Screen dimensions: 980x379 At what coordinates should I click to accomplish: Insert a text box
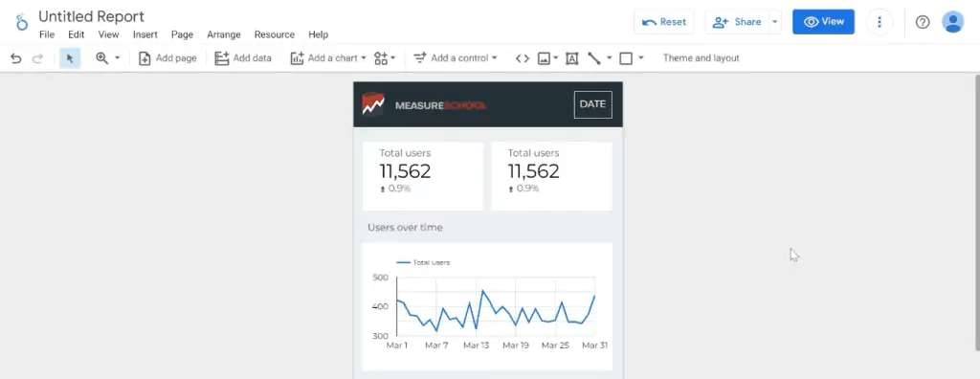tap(571, 58)
